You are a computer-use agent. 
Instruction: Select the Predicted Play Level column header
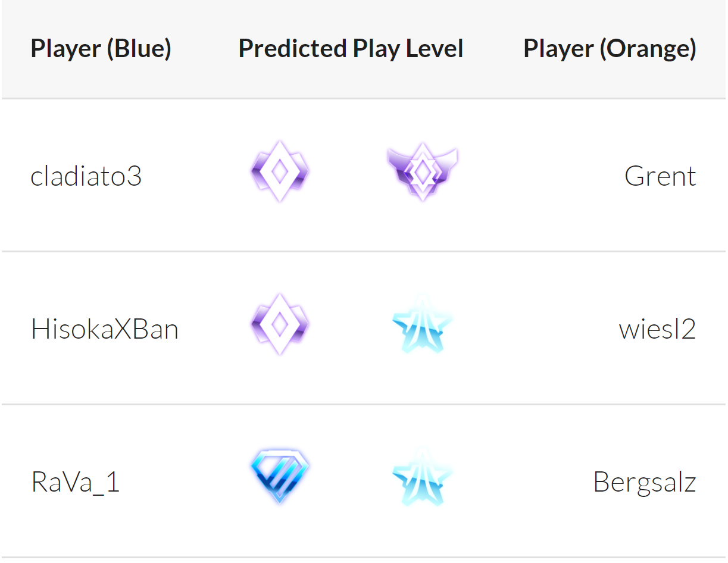[x=351, y=49]
